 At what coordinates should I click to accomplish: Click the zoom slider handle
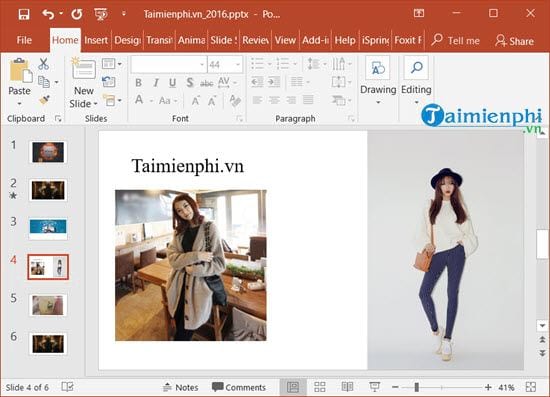click(416, 387)
